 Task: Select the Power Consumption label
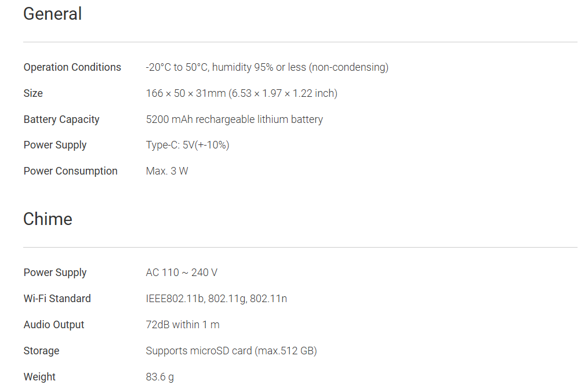(x=70, y=171)
